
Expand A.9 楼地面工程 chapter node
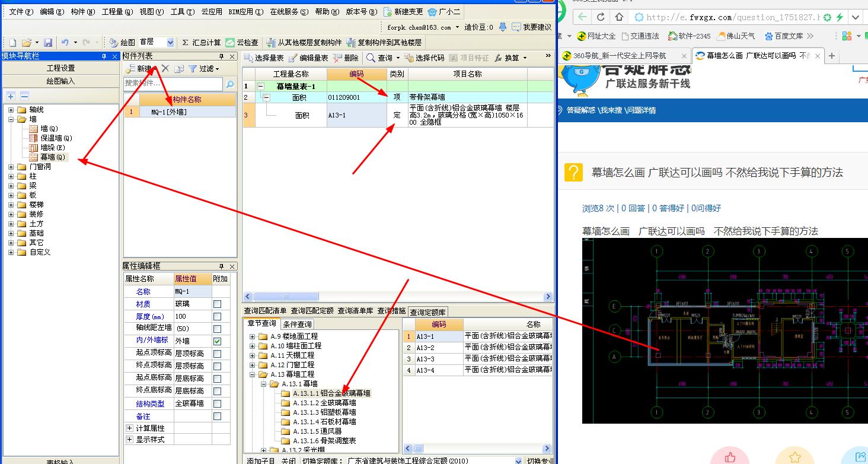pos(253,336)
